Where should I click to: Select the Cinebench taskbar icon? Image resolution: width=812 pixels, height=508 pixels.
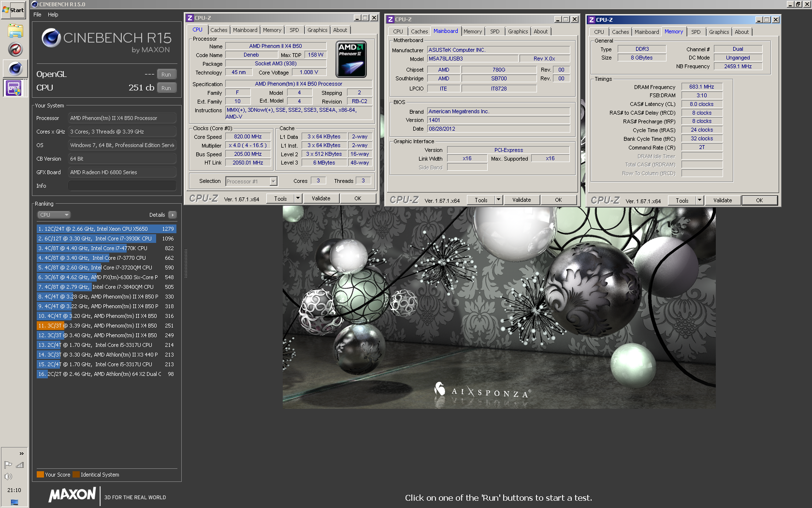tap(15, 68)
